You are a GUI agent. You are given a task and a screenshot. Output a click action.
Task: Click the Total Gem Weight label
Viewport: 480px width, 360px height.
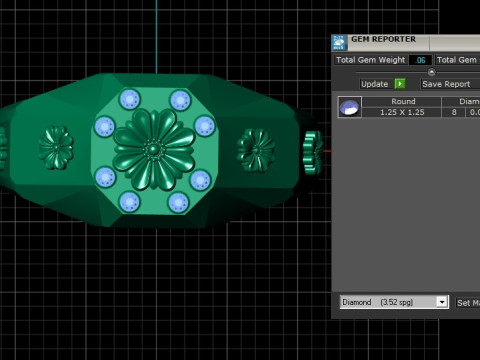tap(371, 60)
